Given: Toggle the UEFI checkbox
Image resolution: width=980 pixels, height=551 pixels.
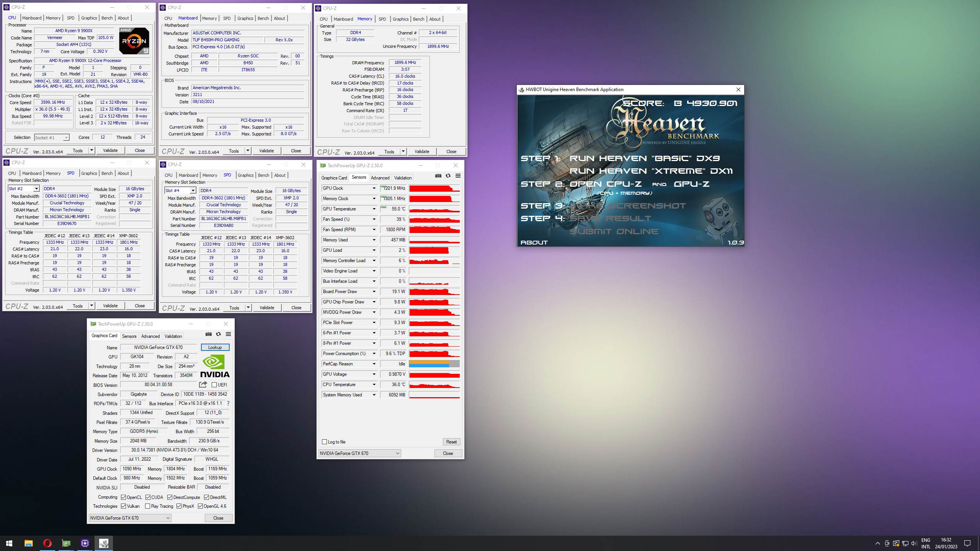Looking at the screenshot, I should click(214, 385).
